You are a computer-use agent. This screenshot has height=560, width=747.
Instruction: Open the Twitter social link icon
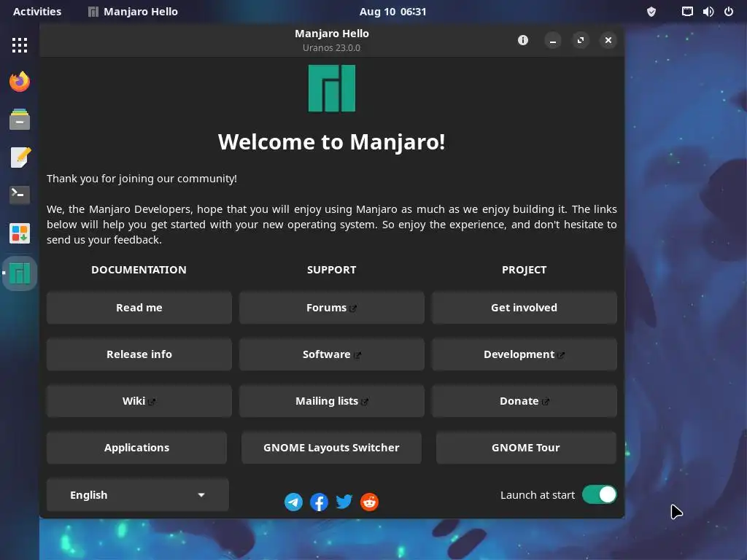[x=344, y=502]
